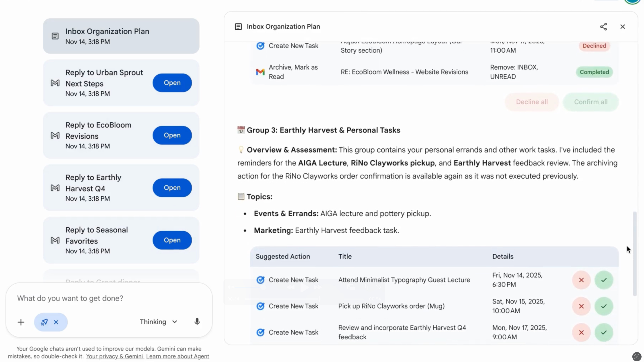The width and height of the screenshot is (644, 362).
Task: Approve the Typography Guest Lecture task
Action: [x=604, y=280]
